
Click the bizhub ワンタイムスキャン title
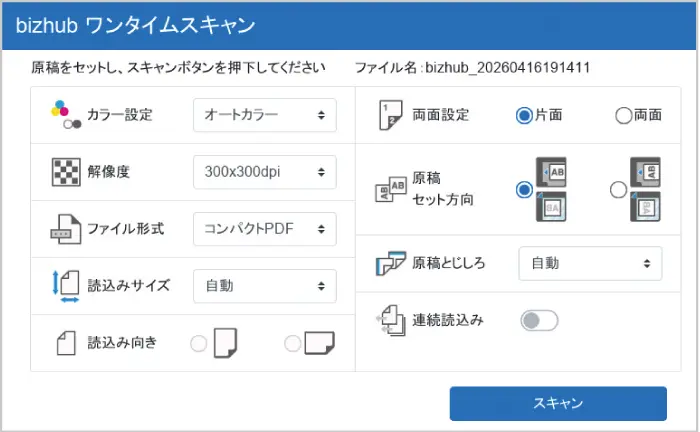coord(136,25)
